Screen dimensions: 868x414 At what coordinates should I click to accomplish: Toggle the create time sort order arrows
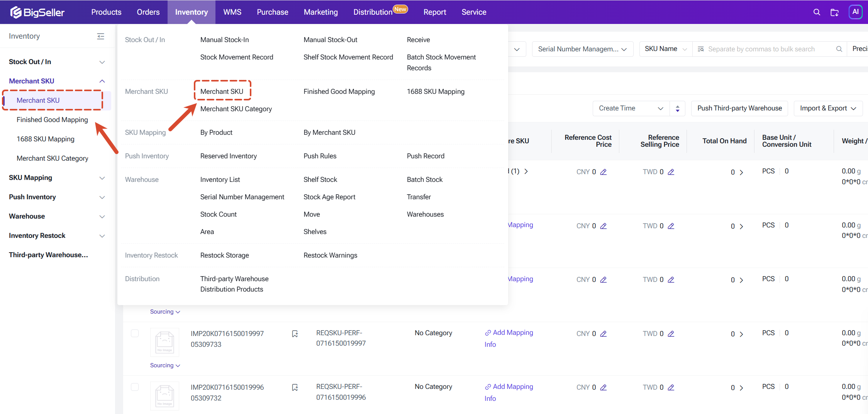point(678,109)
